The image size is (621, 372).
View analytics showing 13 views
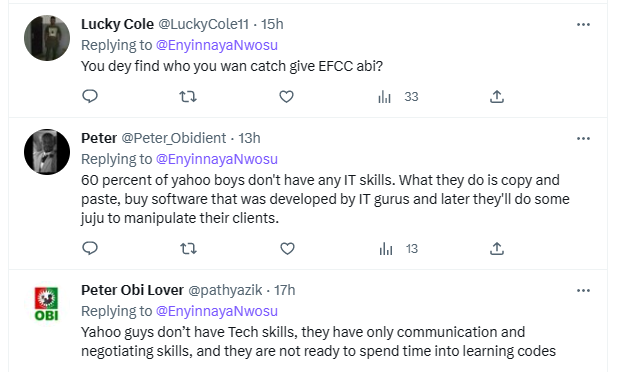point(398,249)
